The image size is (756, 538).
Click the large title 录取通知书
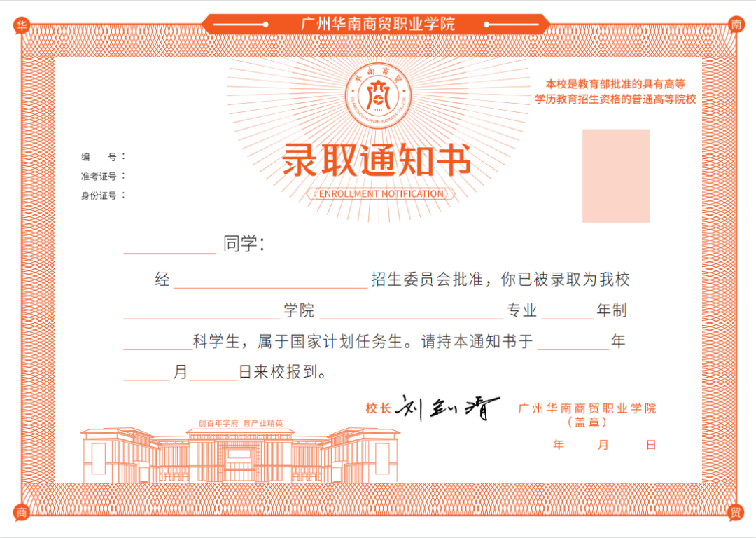pyautogui.click(x=376, y=160)
